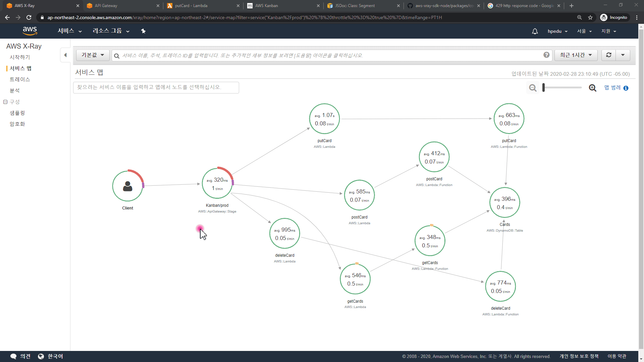Open the 기본값 group dropdown

pyautogui.click(x=93, y=55)
